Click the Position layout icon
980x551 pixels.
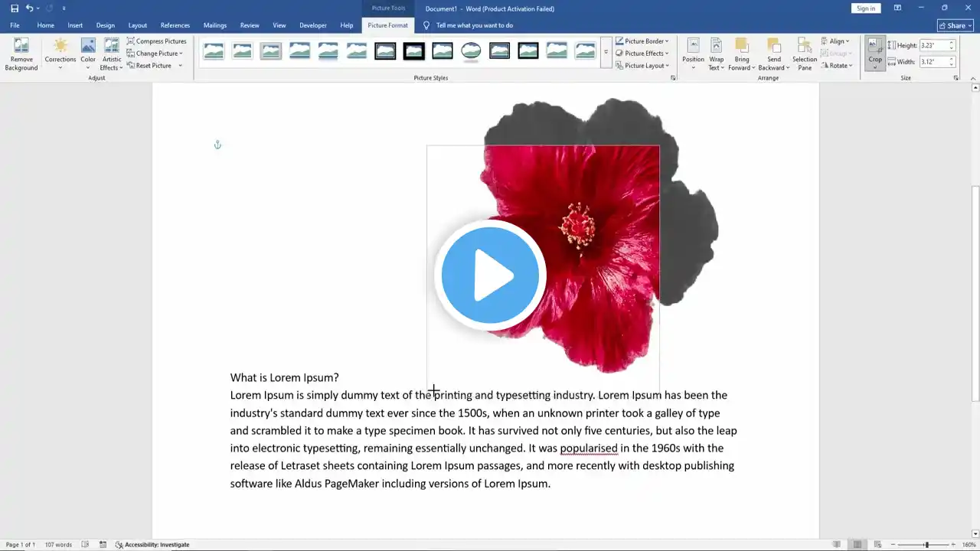click(693, 46)
